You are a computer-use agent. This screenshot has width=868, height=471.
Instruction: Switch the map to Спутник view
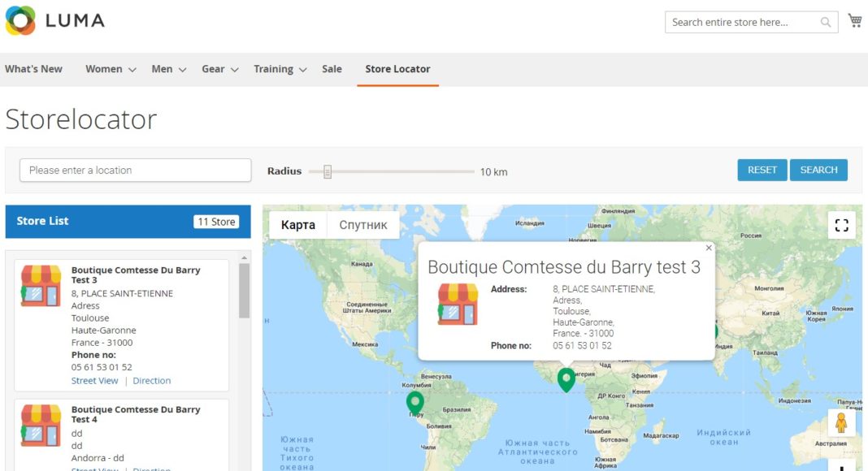click(x=363, y=225)
